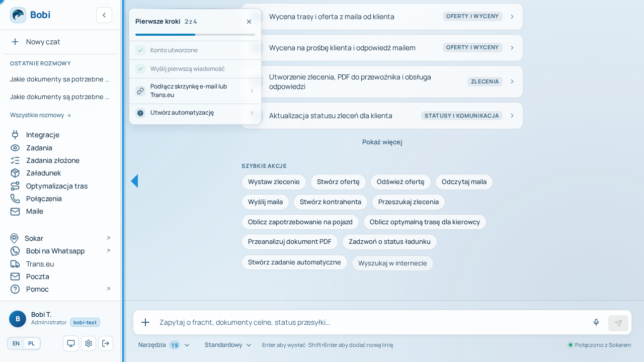Open settings gear icon
644x362 pixels.
point(89,343)
